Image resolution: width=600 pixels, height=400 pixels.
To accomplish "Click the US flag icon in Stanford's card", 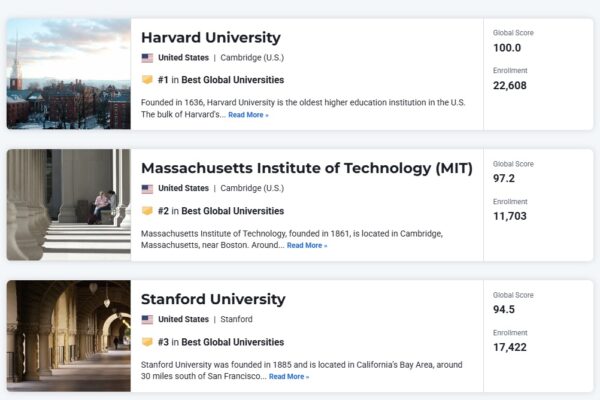I will tap(147, 320).
